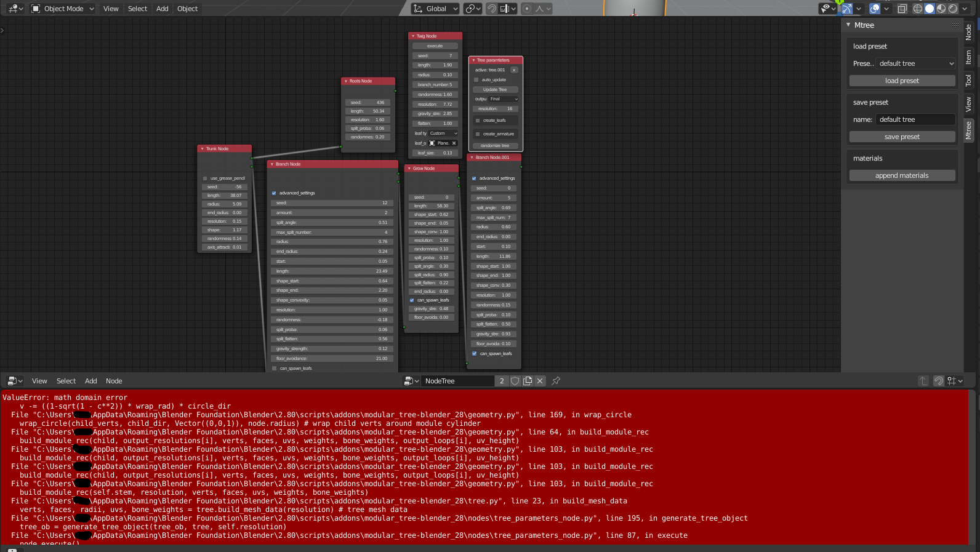Image resolution: width=980 pixels, height=552 pixels.
Task: Toggle proportional editing circle icon
Action: point(526,9)
